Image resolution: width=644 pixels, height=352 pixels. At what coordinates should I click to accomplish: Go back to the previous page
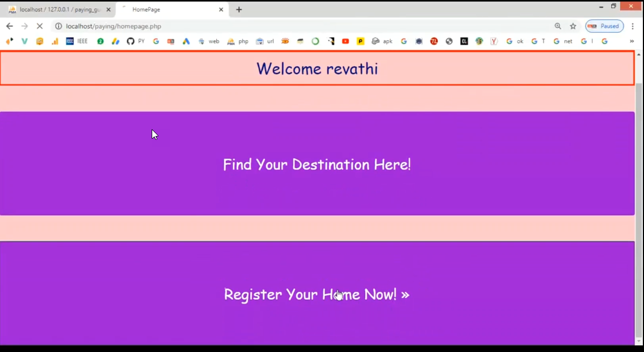click(9, 26)
